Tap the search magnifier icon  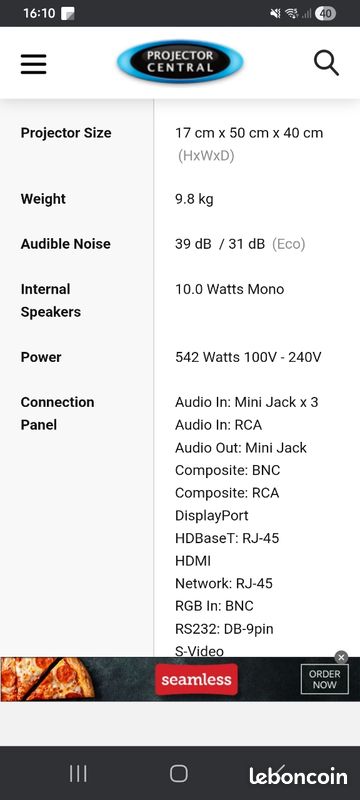[x=326, y=63]
